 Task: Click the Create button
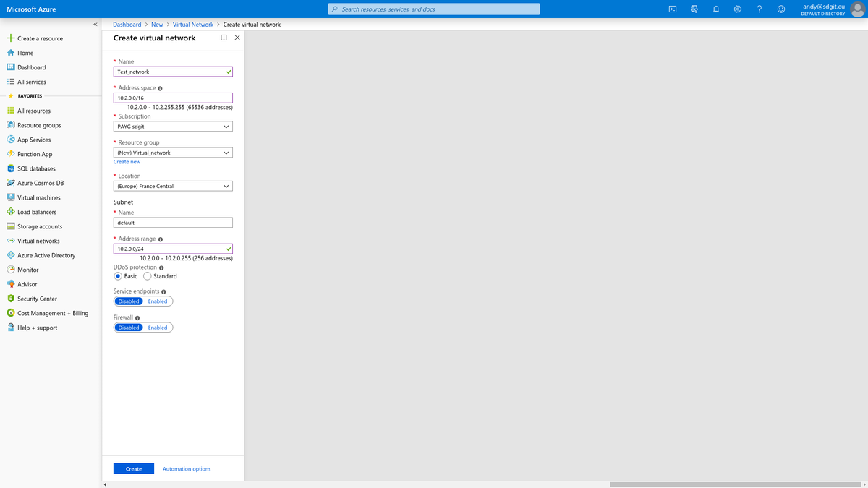(x=133, y=468)
